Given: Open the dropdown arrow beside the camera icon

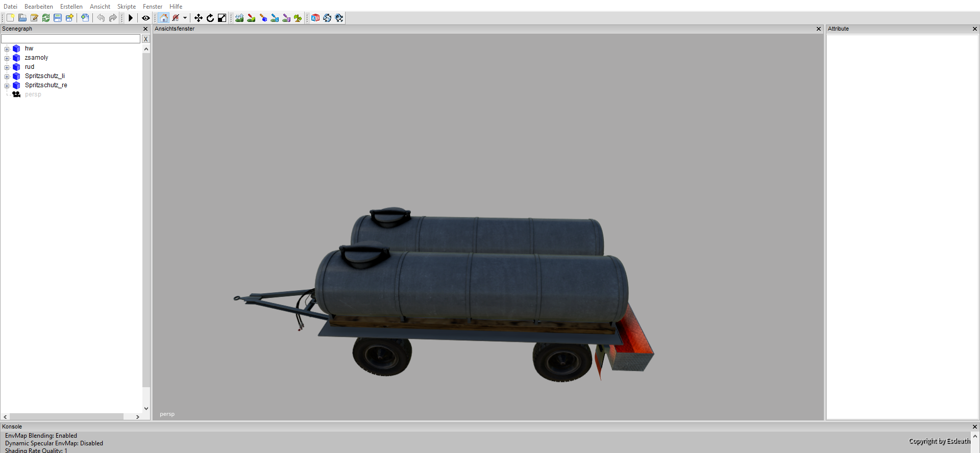Looking at the screenshot, I should click(185, 18).
